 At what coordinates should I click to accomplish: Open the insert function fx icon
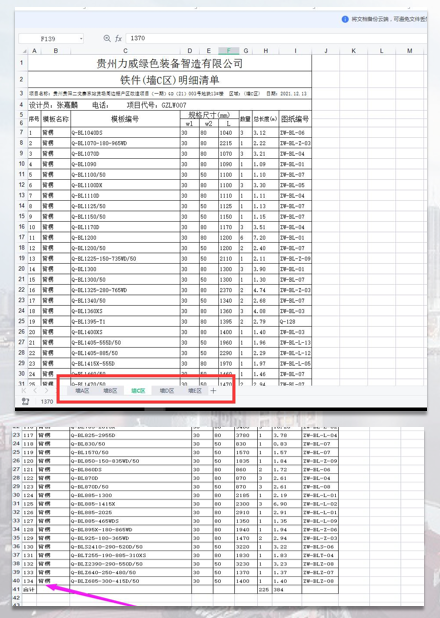coord(118,38)
